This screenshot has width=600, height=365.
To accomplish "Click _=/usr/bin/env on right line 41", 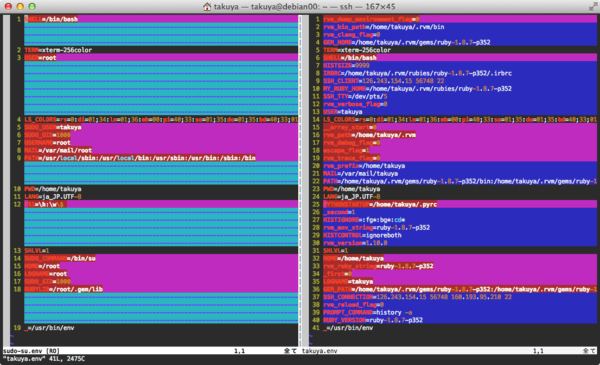I will [348, 328].
